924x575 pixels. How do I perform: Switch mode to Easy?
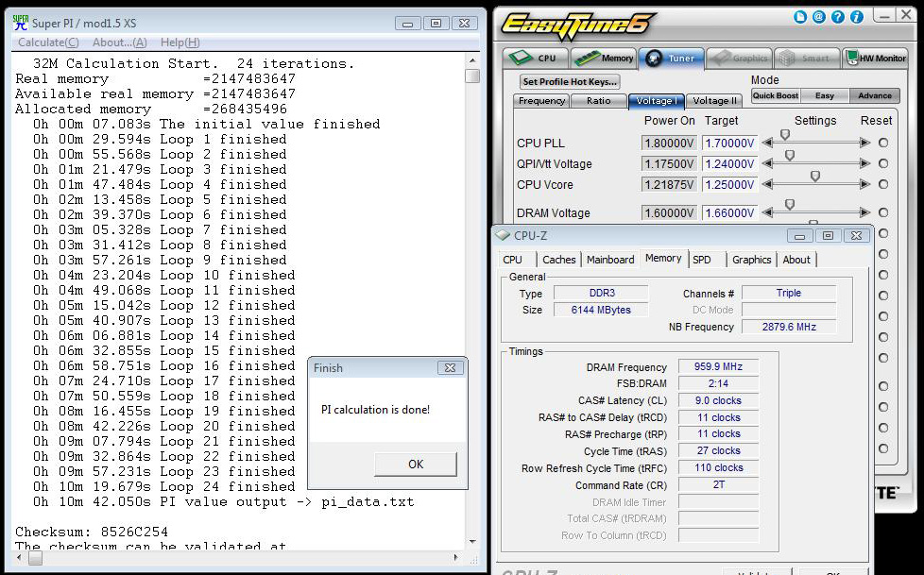tap(825, 95)
